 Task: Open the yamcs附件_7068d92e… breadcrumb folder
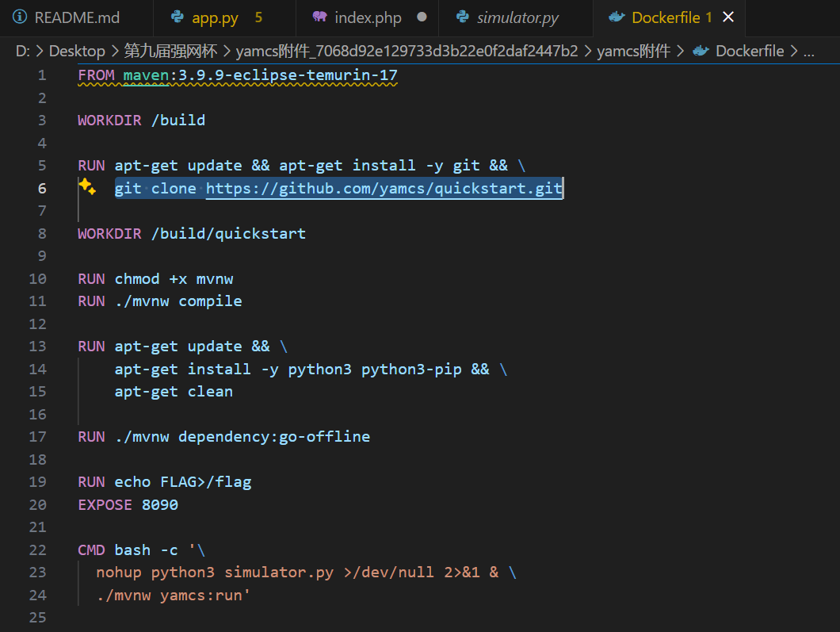coord(407,52)
